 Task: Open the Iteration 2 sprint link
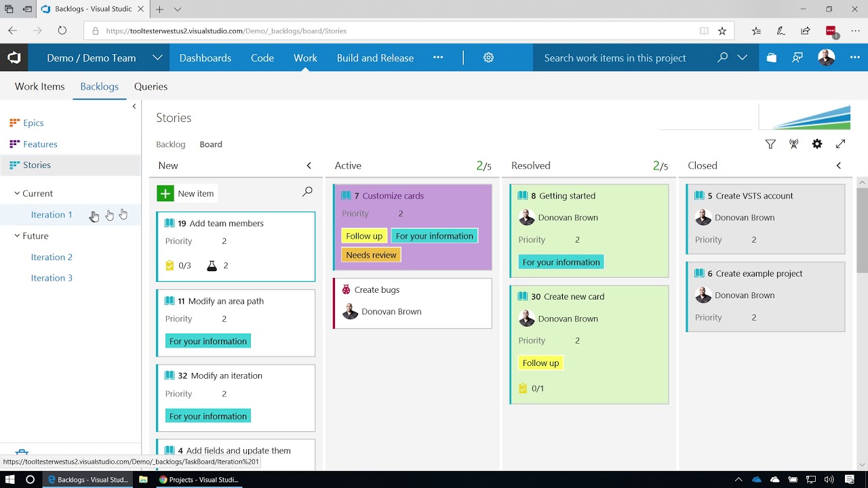click(x=52, y=257)
